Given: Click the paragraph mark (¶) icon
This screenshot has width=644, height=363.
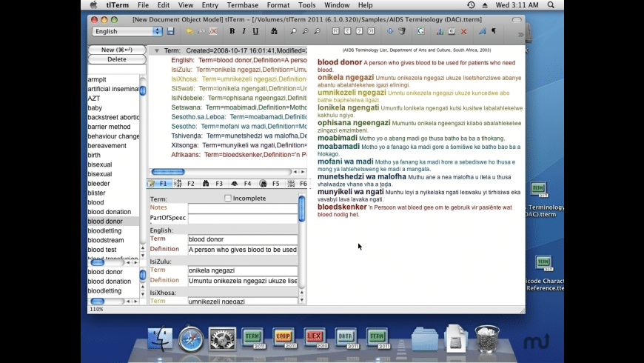Looking at the screenshot, I should [x=494, y=31].
